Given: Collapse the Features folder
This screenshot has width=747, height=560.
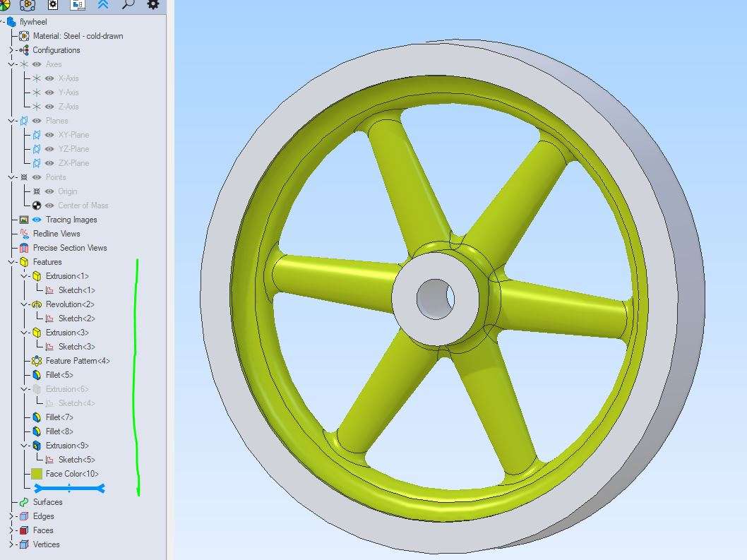Looking at the screenshot, I should [11, 262].
